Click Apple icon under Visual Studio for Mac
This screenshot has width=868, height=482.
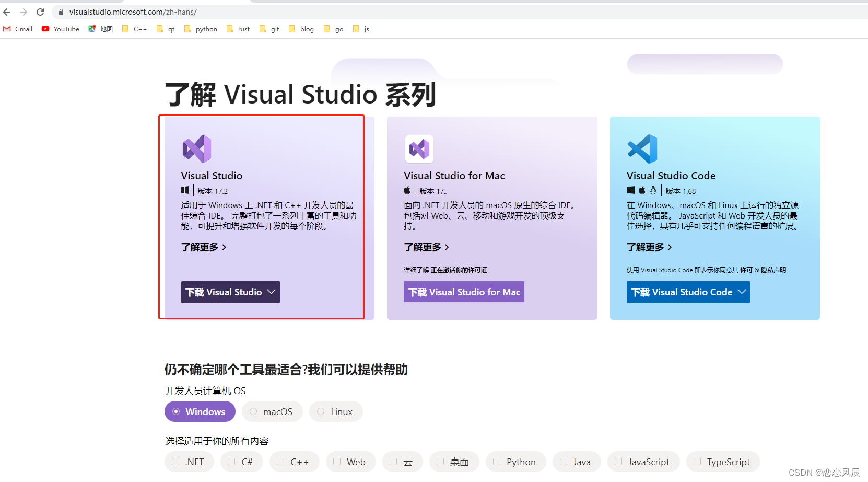407,190
